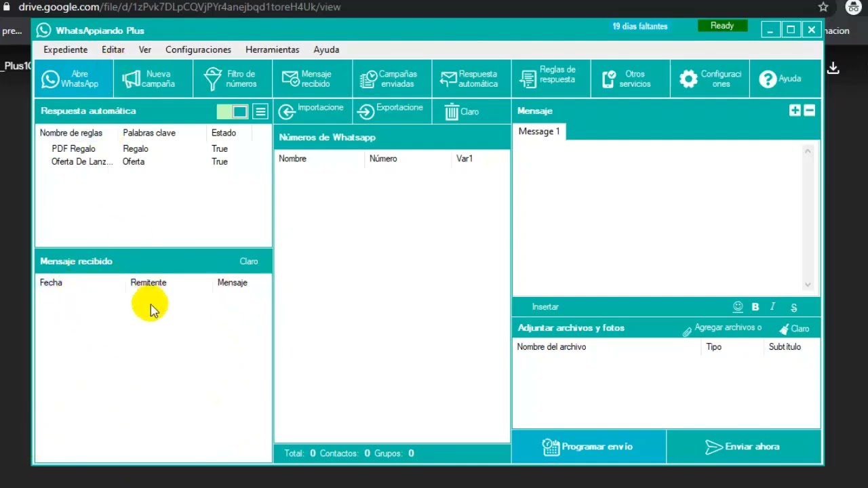Viewport: 868px width, 488px height.
Task: Open the Ayuda menu
Action: pos(326,49)
